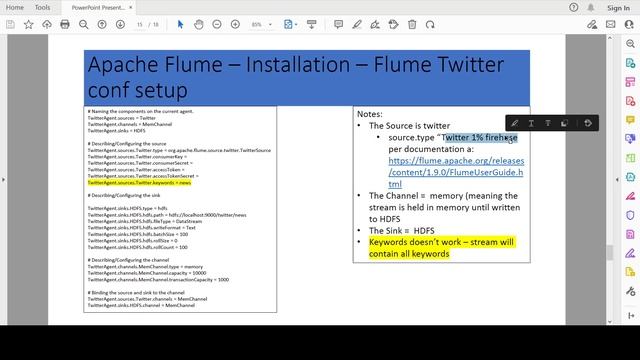
Task: Copy selected text in popup toolbar
Action: pos(564,123)
